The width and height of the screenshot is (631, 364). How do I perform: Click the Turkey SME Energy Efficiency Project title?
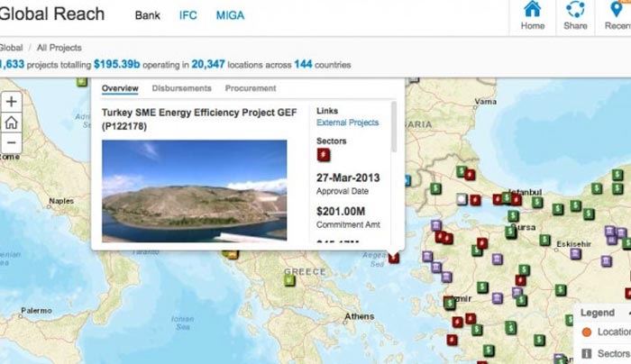[x=199, y=119]
